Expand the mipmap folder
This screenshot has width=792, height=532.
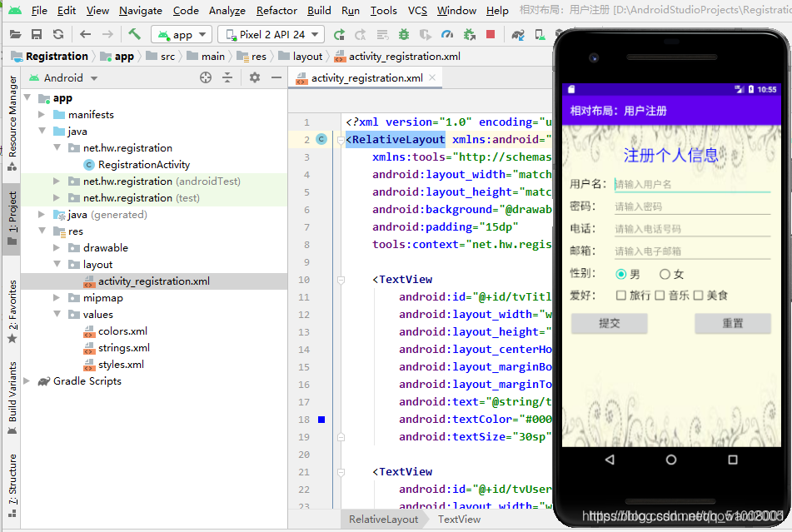coord(57,298)
